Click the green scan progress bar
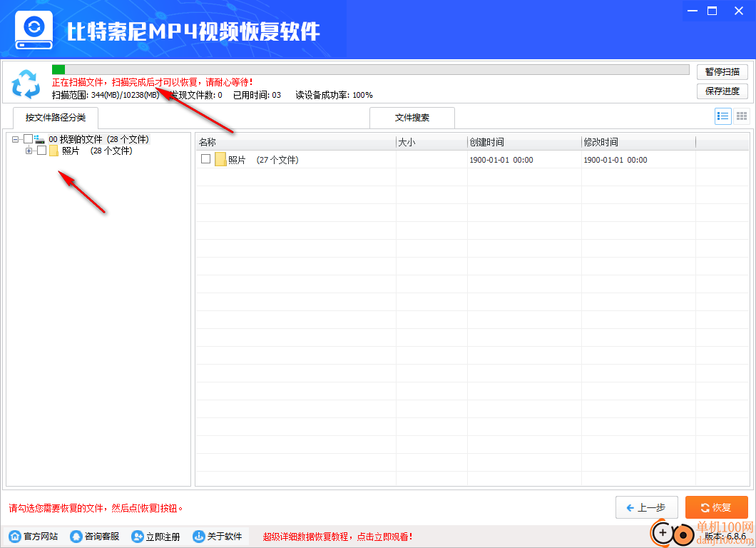Screen dimensions: 756x548 click(370, 69)
